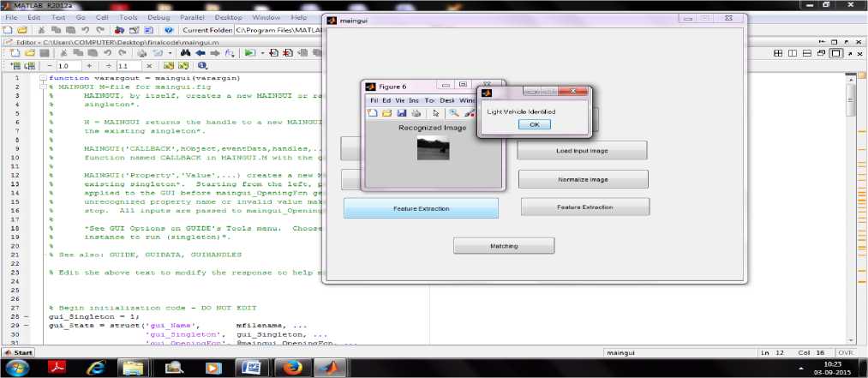Click the float windows layout icon
Viewport: 868px width, 378px height.
tap(821, 53)
